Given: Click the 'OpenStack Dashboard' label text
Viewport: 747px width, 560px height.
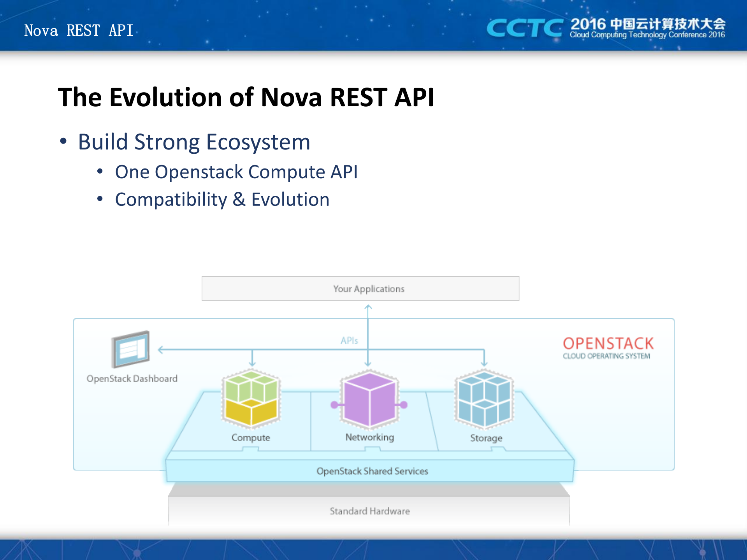Looking at the screenshot, I should tap(132, 379).
